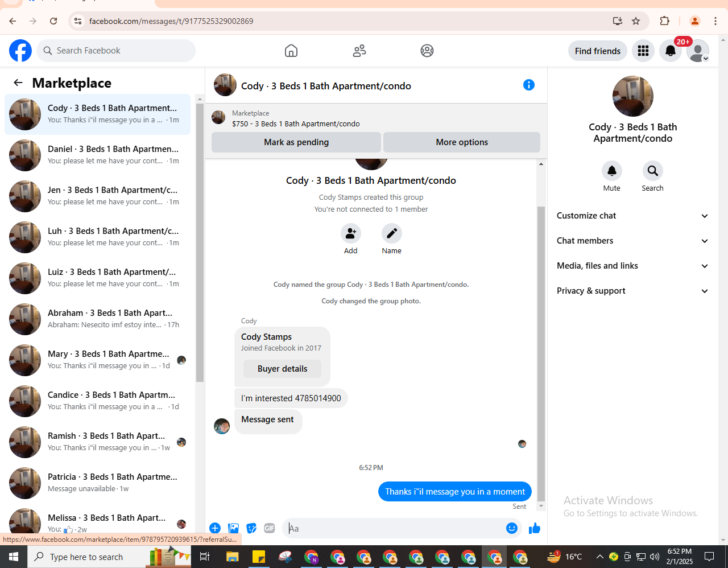Open the Jen conversation
Image resolution: width=728 pixels, height=568 pixels.
point(97,196)
